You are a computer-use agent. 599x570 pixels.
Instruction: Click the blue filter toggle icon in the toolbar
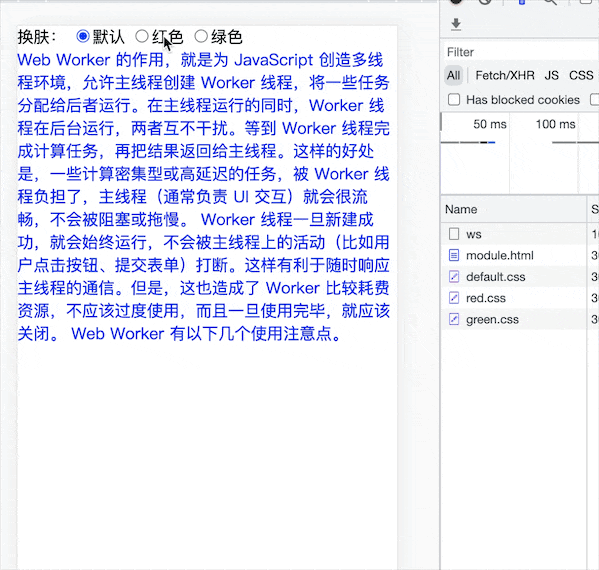click(522, 2)
